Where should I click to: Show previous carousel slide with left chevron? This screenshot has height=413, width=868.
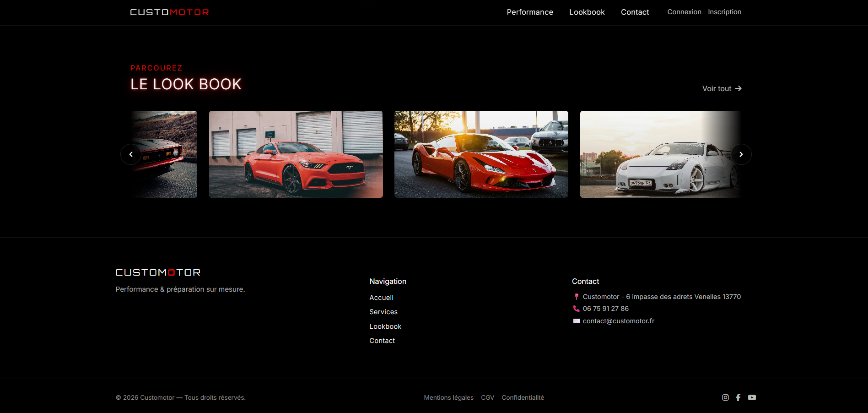pyautogui.click(x=131, y=154)
